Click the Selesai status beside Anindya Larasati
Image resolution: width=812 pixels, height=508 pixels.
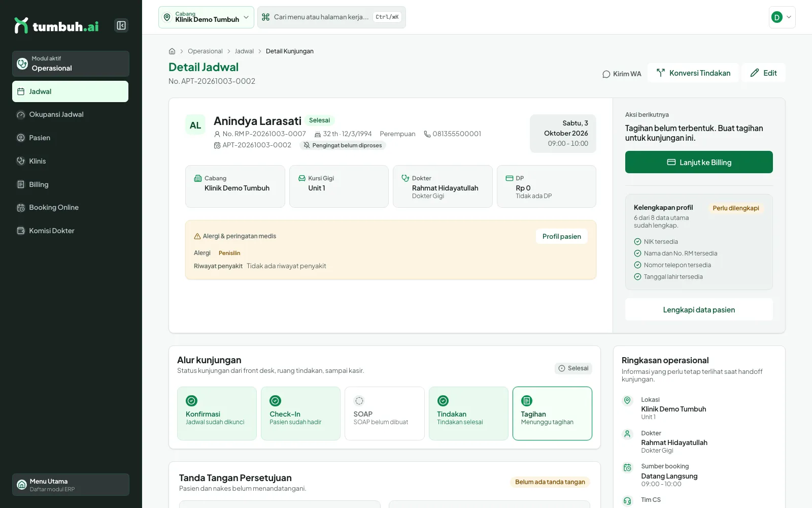[x=320, y=120]
